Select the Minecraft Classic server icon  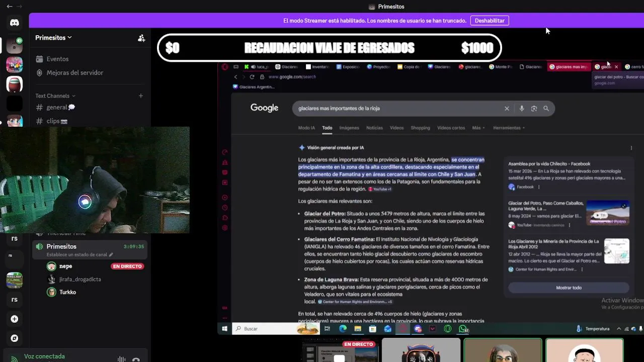click(15, 280)
